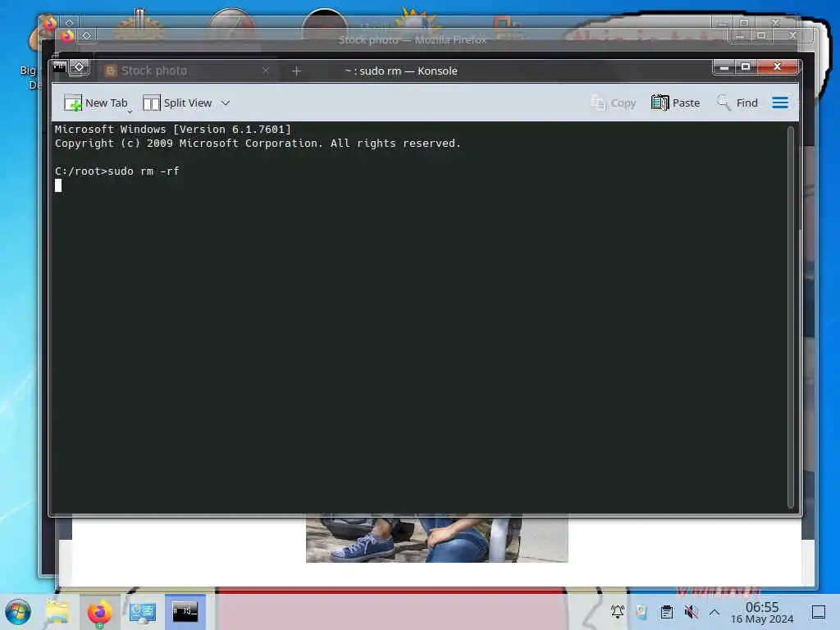The height and width of the screenshot is (630, 840).
Task: Minimize the Stock photo Firefox window
Action: click(x=740, y=36)
